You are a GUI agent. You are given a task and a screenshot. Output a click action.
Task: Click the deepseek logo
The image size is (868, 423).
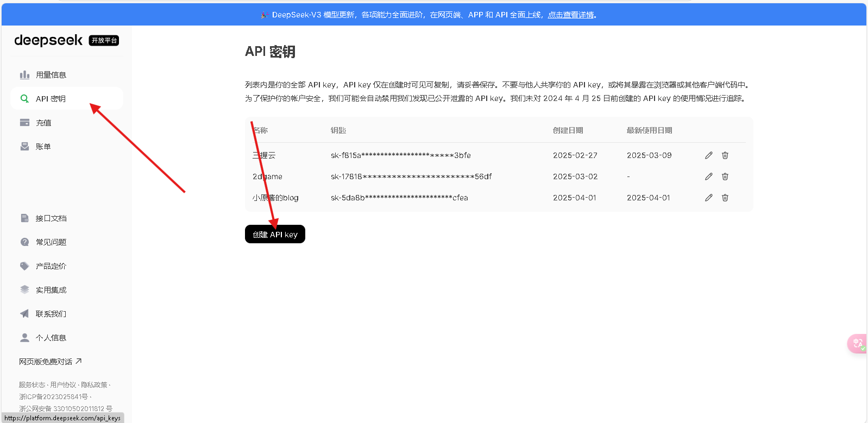(48, 40)
